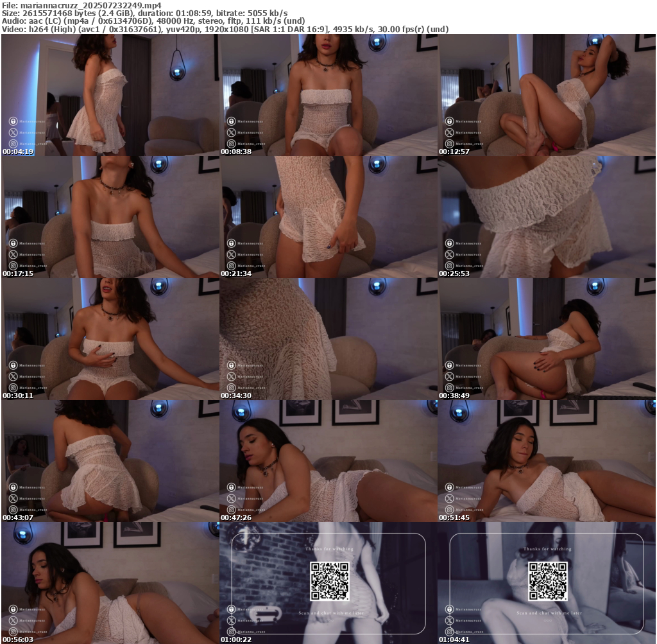Open the thumbnail timestamped 00:34:30

328,338
